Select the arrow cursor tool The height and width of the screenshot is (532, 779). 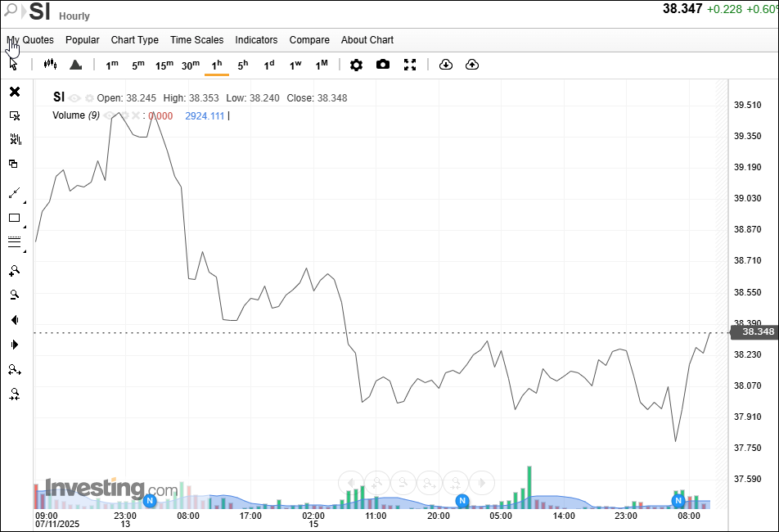14,64
